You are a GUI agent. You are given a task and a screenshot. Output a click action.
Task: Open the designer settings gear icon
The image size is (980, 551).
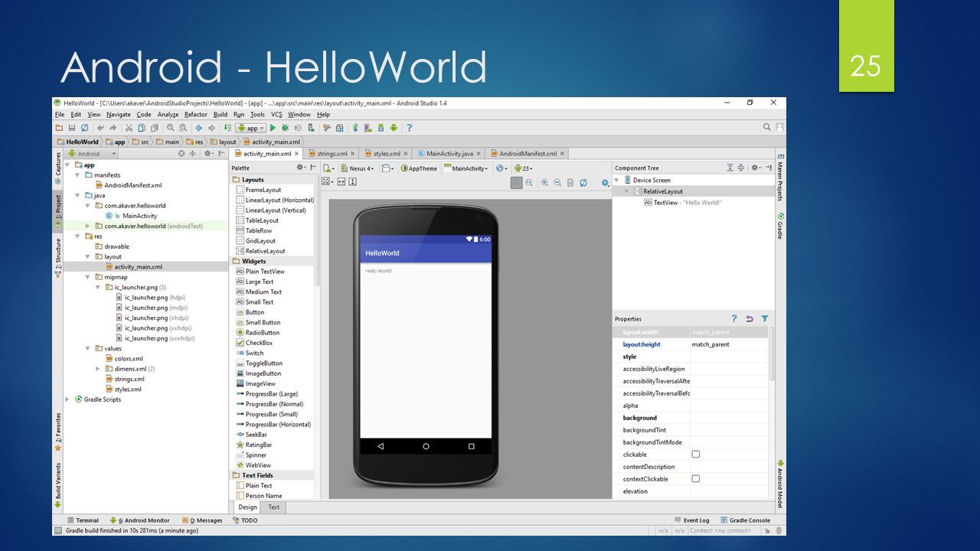tap(605, 182)
